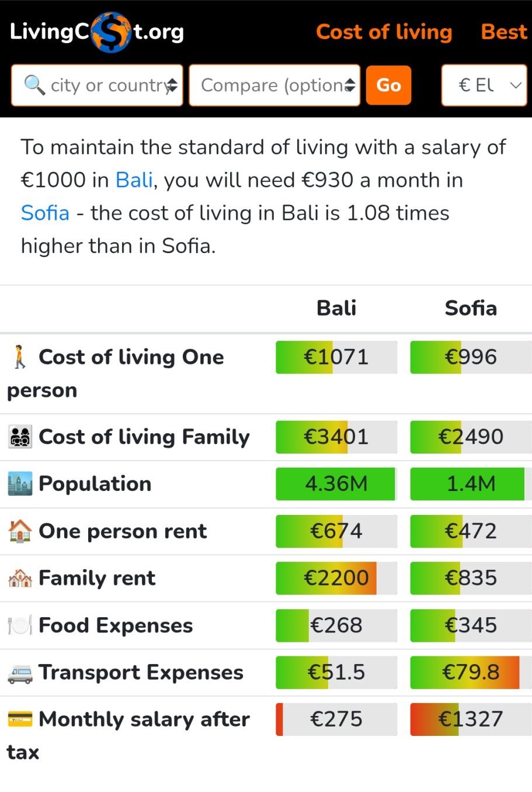The image size is (532, 792).
Task: Click the LivingCost.org globe logo
Action: (x=111, y=32)
